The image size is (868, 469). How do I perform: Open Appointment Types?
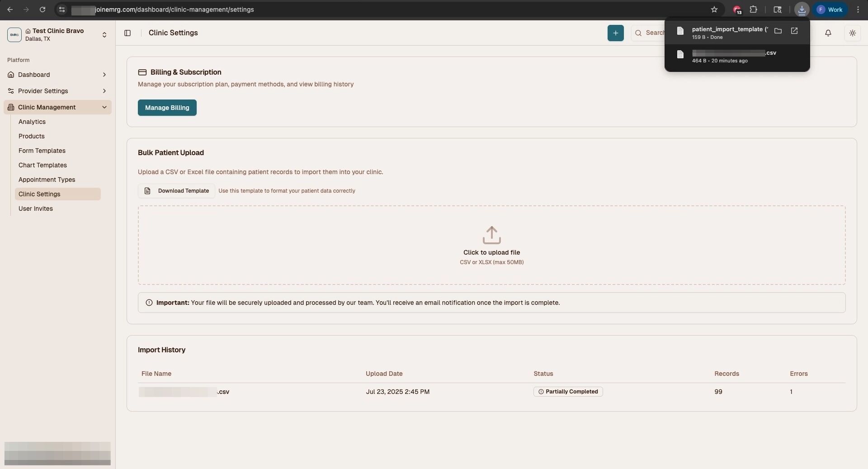tap(47, 180)
